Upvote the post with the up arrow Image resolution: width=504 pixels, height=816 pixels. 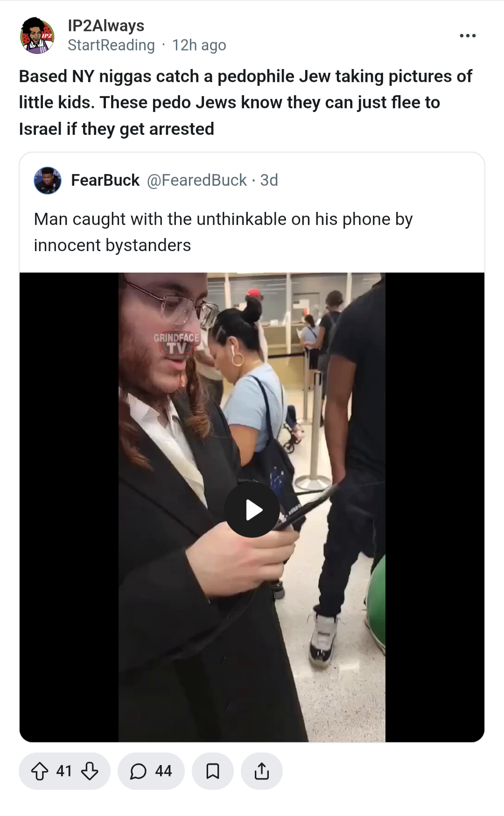tap(40, 771)
